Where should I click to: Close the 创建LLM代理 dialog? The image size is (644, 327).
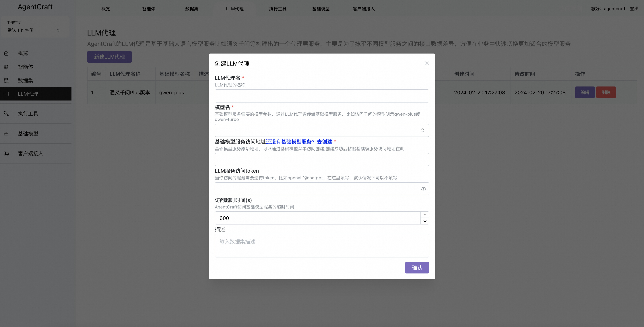coord(427,63)
